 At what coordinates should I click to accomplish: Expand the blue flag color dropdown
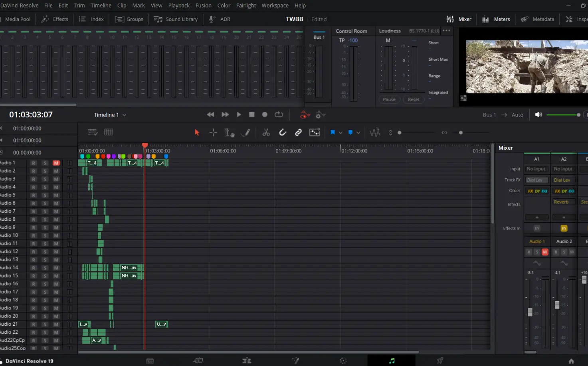pos(341,133)
